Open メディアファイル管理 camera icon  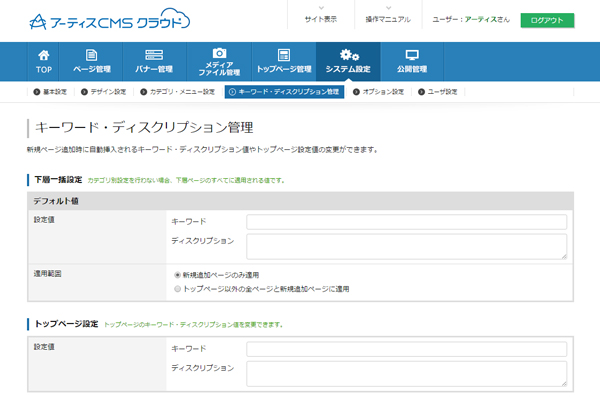[219, 53]
